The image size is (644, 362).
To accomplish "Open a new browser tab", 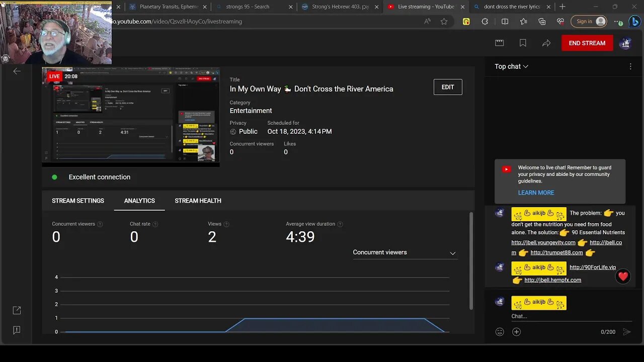I will (562, 7).
